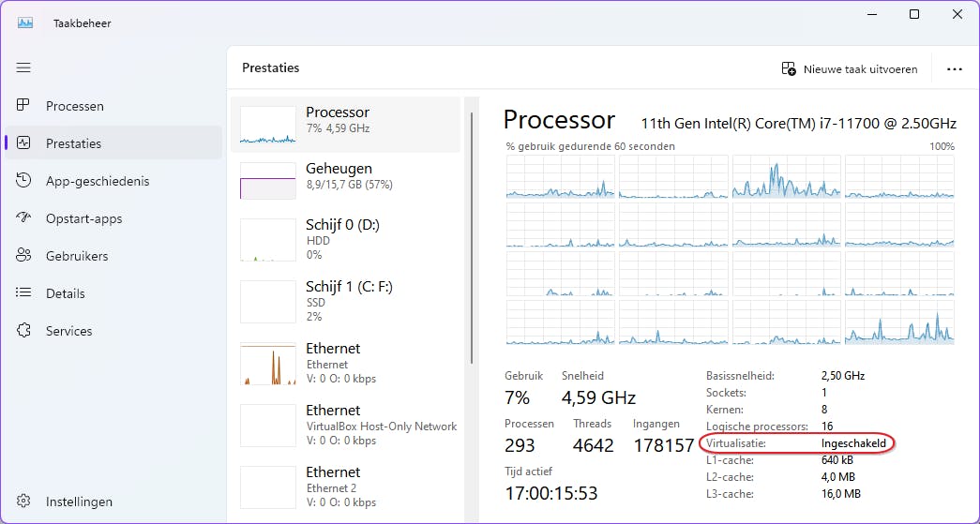Open the Services puzzle icon
Screen dimensions: 980x524
coord(24,331)
